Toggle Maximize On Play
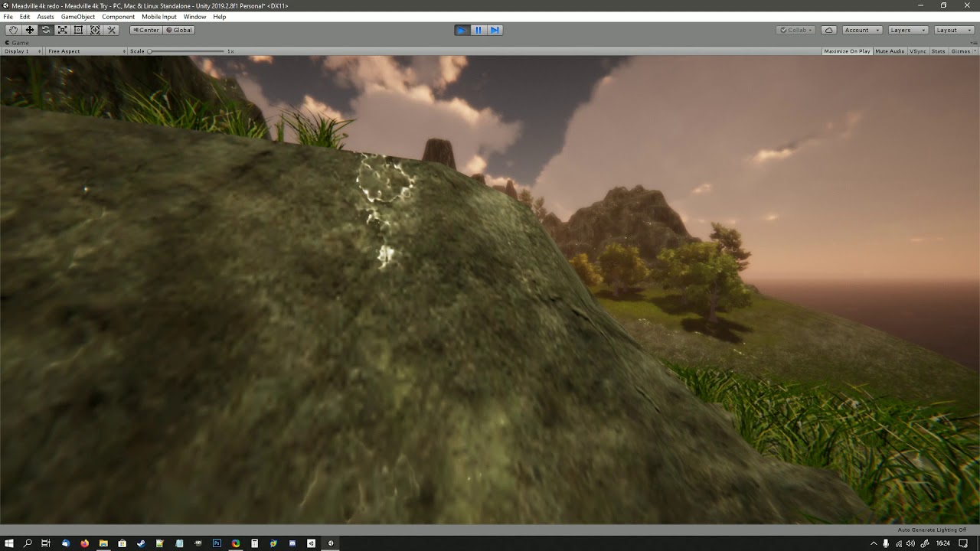 tap(848, 51)
